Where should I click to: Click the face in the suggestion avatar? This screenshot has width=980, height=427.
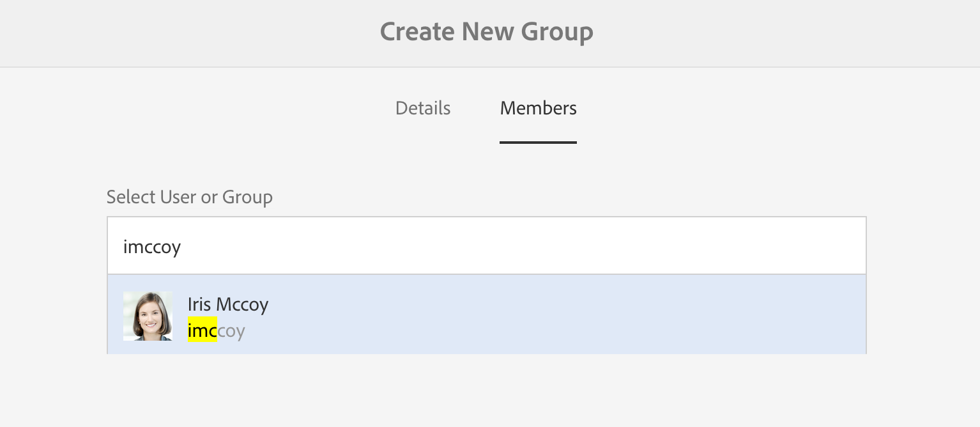click(148, 313)
